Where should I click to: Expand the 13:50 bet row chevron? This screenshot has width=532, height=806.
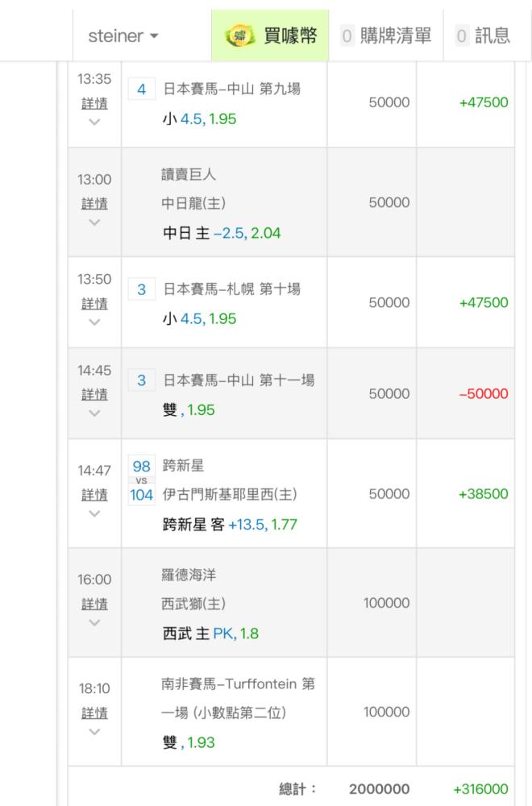pos(94,322)
